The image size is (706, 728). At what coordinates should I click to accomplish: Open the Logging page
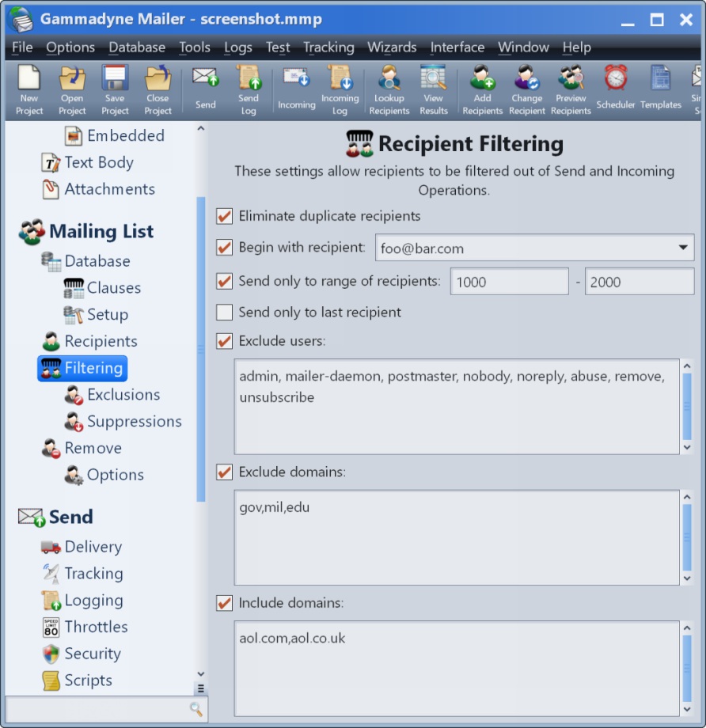click(82, 601)
